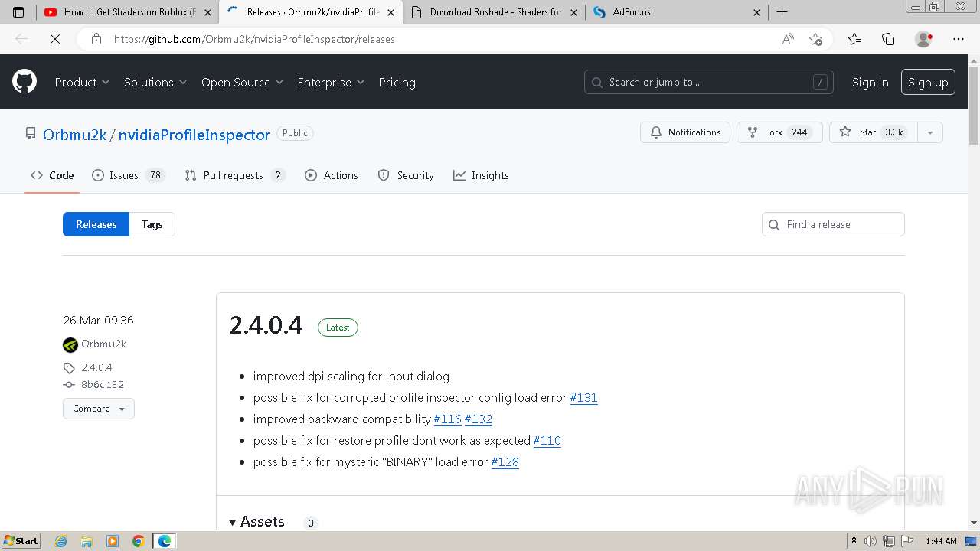Close the AdFoc.us tab
Screen dimensions: 980x551
757,12
